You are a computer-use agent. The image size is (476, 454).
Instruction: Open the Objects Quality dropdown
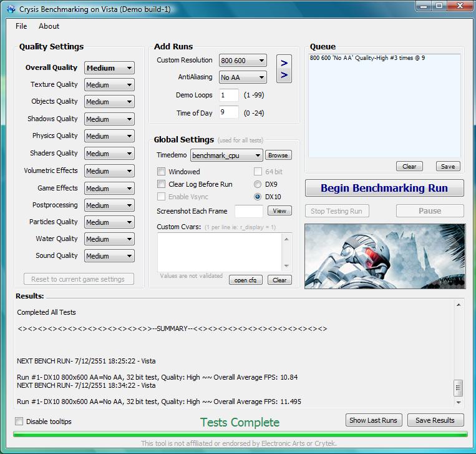point(109,102)
